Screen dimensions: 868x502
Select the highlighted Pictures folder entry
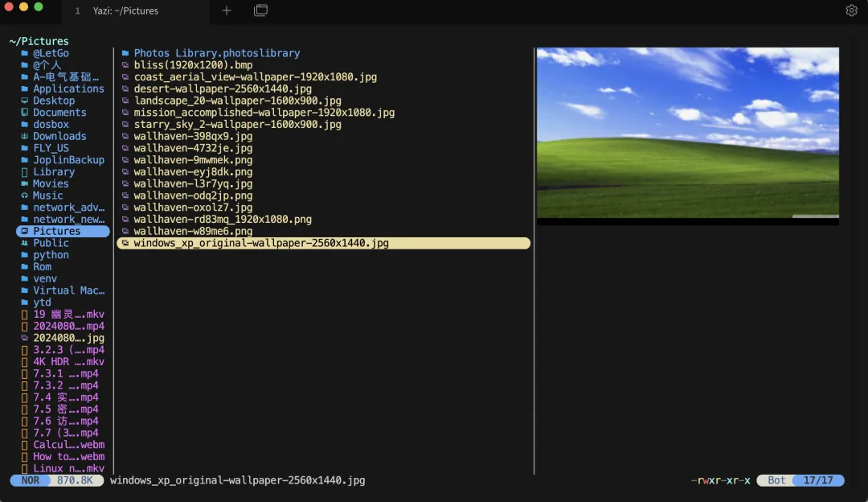pos(63,231)
